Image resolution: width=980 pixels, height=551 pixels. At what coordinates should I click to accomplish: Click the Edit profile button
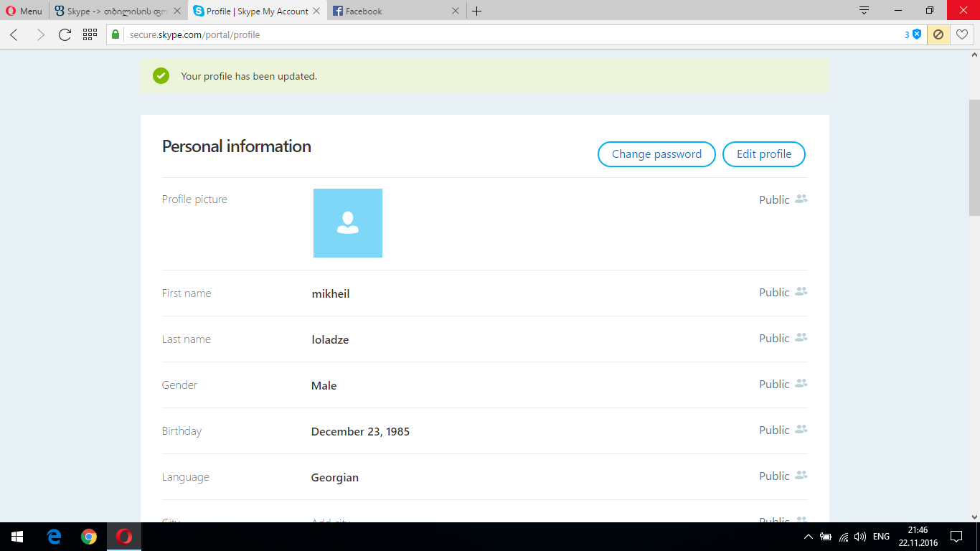point(764,154)
